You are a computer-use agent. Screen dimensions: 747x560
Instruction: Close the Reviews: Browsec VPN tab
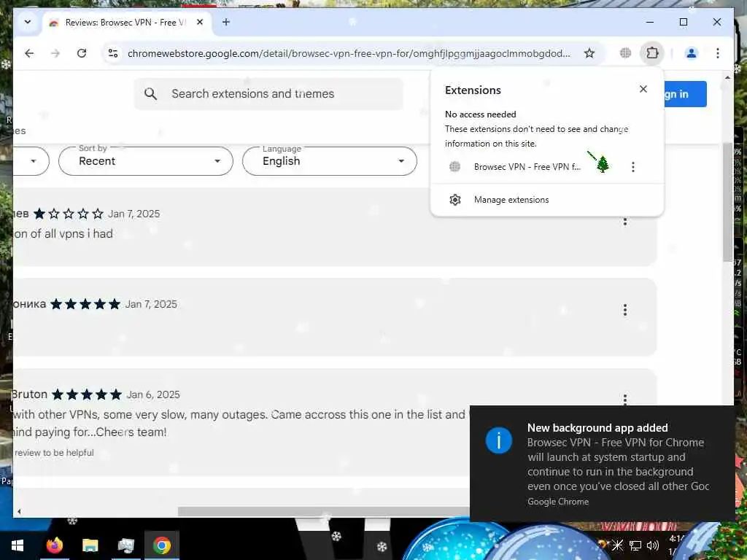(x=200, y=22)
